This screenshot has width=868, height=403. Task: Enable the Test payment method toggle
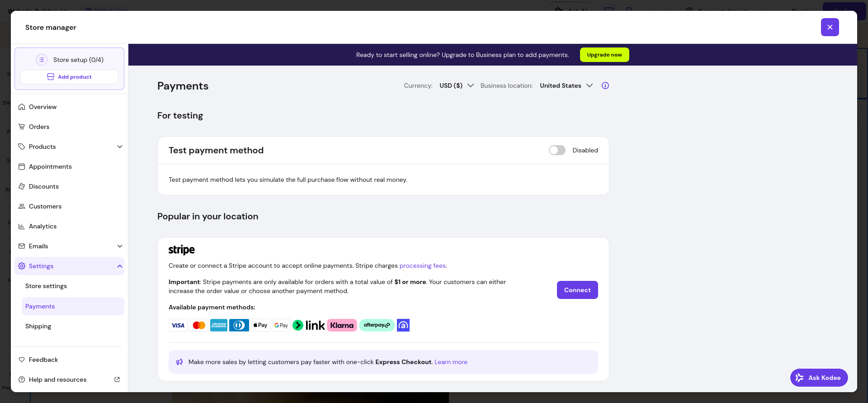click(557, 150)
